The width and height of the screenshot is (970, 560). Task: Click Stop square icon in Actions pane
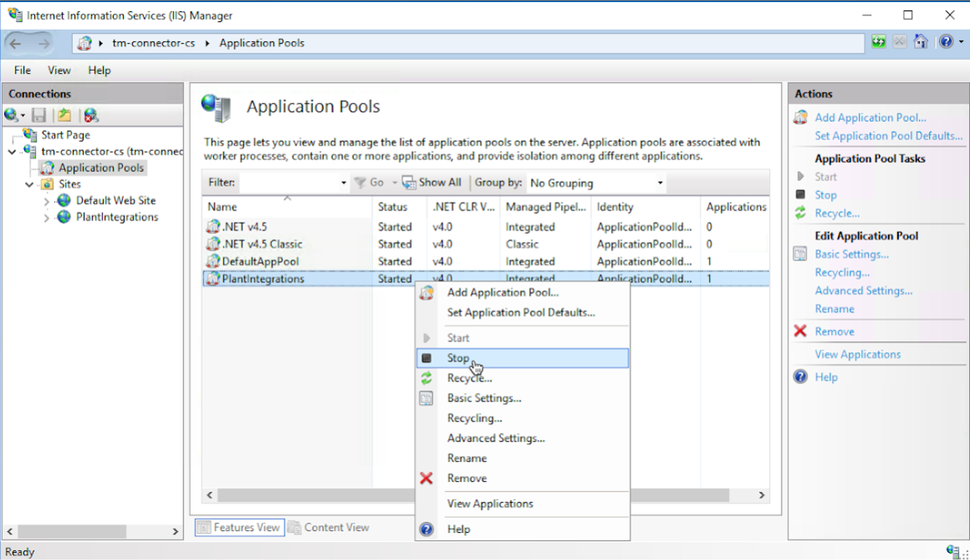click(x=800, y=194)
